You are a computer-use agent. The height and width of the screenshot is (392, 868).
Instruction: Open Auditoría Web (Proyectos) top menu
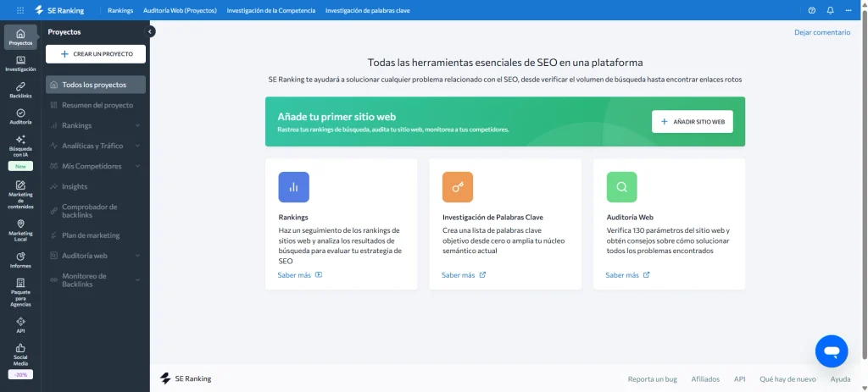click(x=180, y=10)
